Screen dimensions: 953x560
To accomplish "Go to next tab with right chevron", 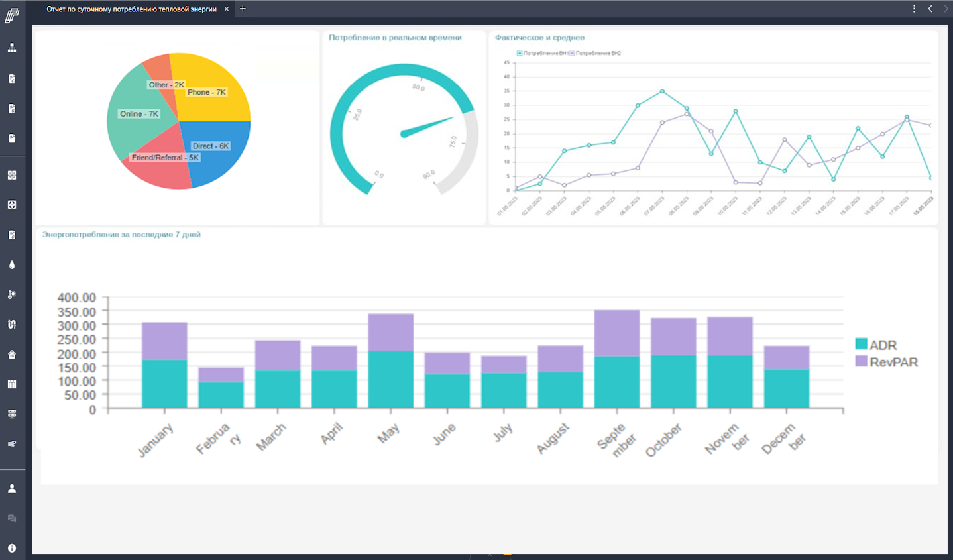I will tap(946, 9).
